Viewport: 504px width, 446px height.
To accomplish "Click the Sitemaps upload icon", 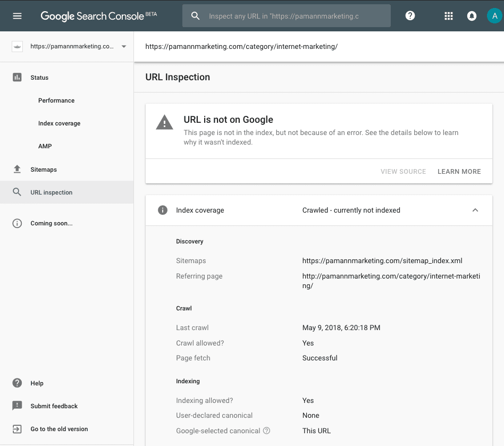I will tap(17, 170).
